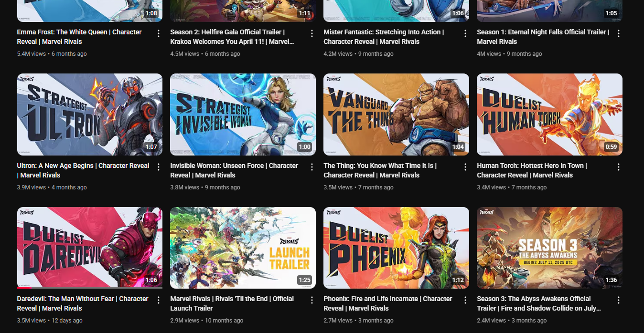This screenshot has height=333, width=644.
Task: Play the Duelist Human Torch thumbnail
Action: 549,114
